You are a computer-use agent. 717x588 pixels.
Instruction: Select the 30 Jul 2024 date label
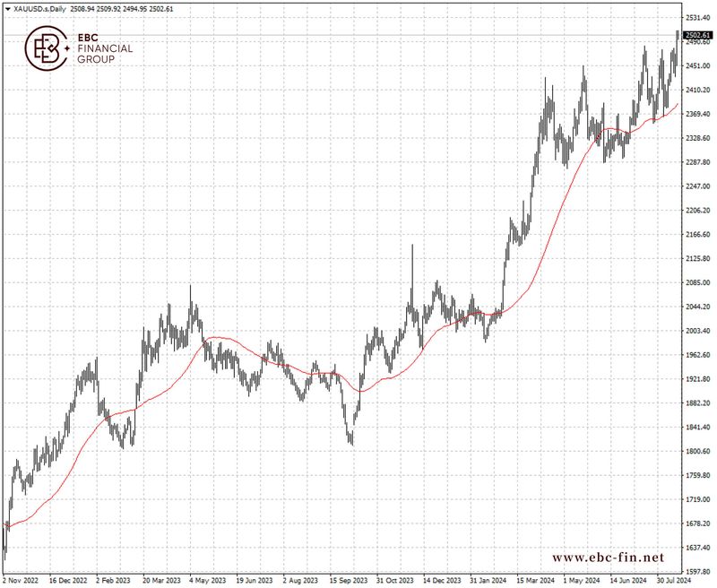(672, 580)
